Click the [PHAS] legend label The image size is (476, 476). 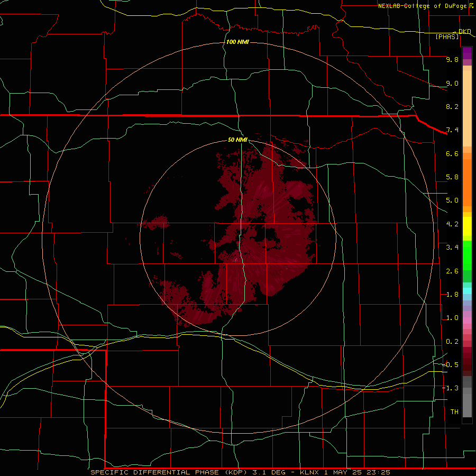(x=447, y=36)
